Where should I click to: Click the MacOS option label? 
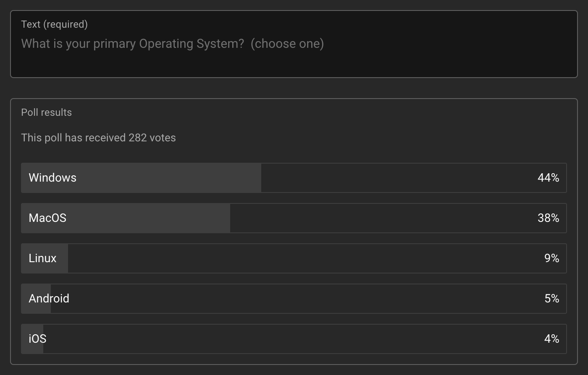click(x=47, y=218)
